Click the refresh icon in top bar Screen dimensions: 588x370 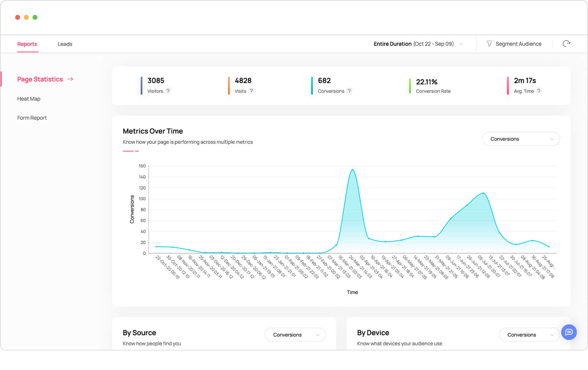[x=566, y=44]
